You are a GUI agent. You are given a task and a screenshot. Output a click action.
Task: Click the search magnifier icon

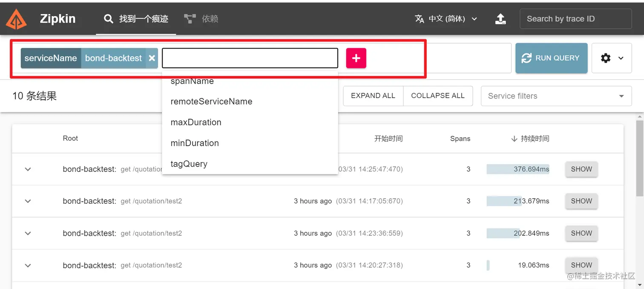(109, 19)
